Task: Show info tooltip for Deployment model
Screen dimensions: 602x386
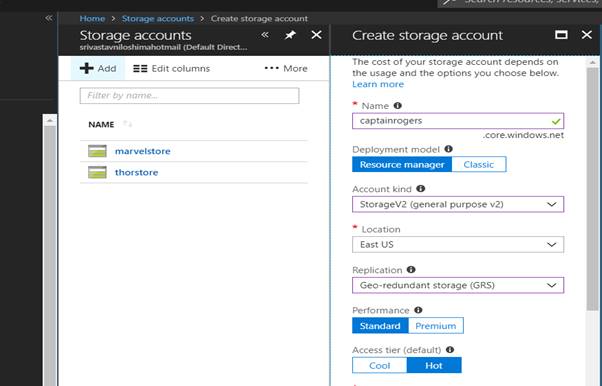Action: point(448,149)
